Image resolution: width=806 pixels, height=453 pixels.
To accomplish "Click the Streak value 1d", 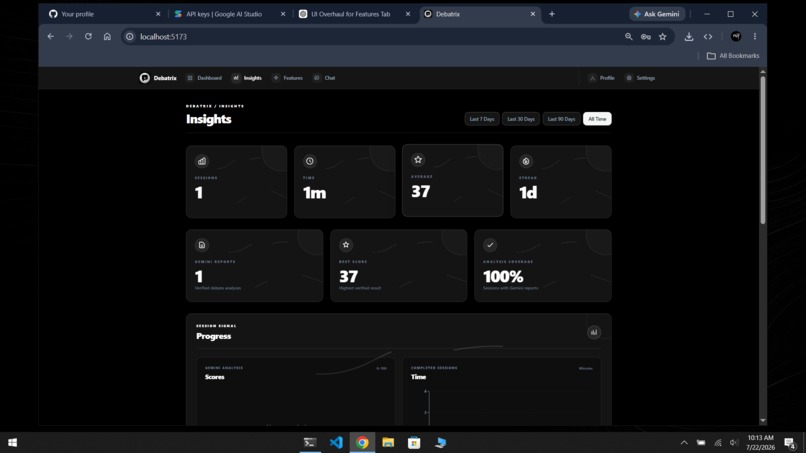I will (x=528, y=192).
